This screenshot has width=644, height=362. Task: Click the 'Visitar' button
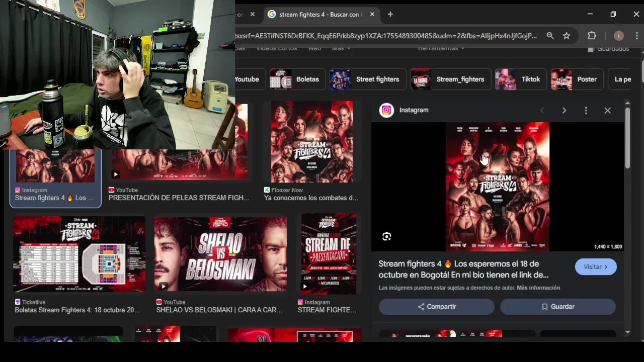(x=596, y=267)
